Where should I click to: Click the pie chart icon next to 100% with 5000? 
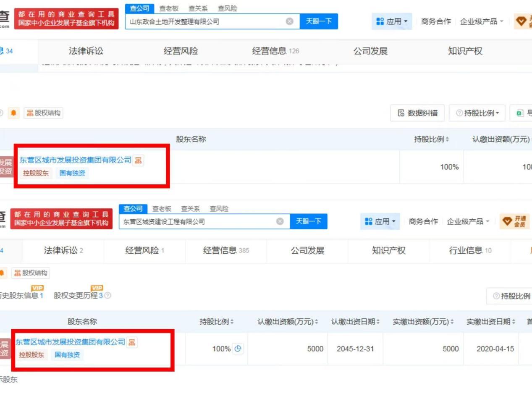238,349
